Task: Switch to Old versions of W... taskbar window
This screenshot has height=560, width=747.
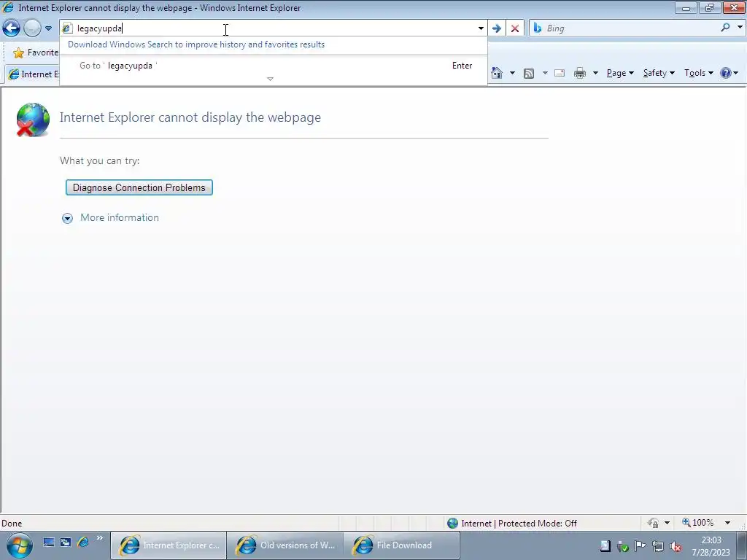Action: pos(285,545)
